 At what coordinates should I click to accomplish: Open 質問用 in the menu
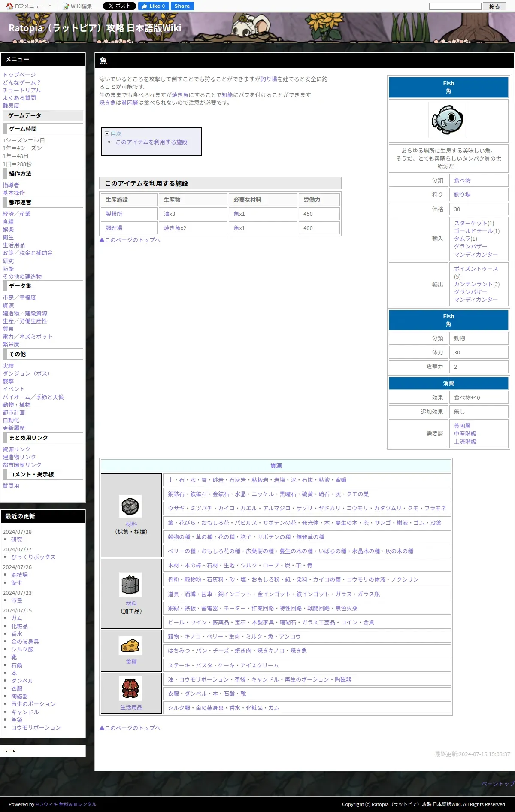click(x=11, y=486)
